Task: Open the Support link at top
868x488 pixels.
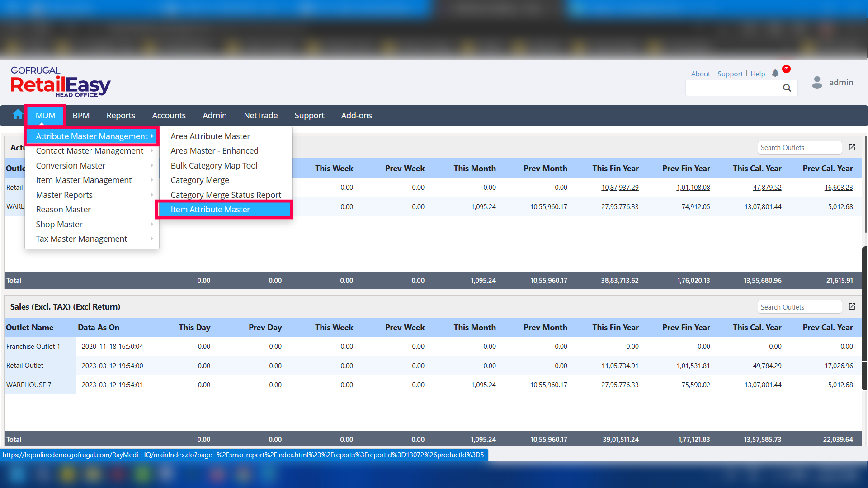Action: click(x=730, y=74)
